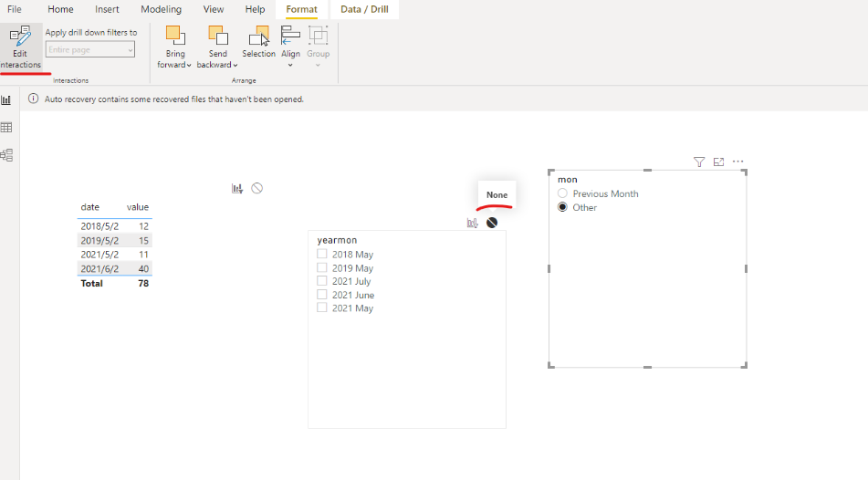
Task: Click the Total row label
Action: (92, 284)
